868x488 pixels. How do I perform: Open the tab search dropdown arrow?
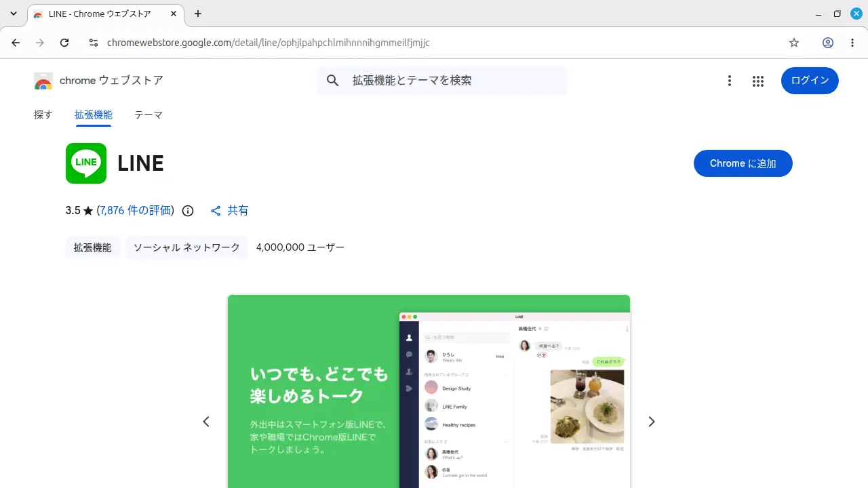click(14, 14)
